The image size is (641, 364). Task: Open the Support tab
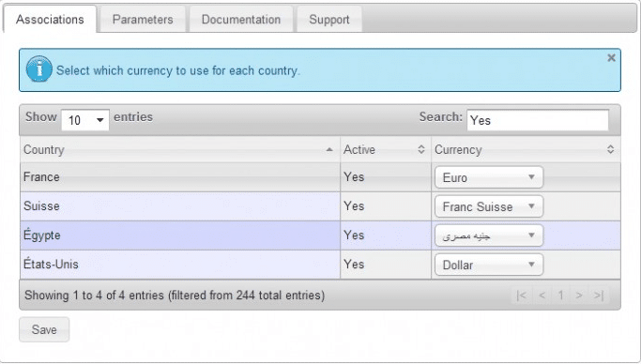329,19
